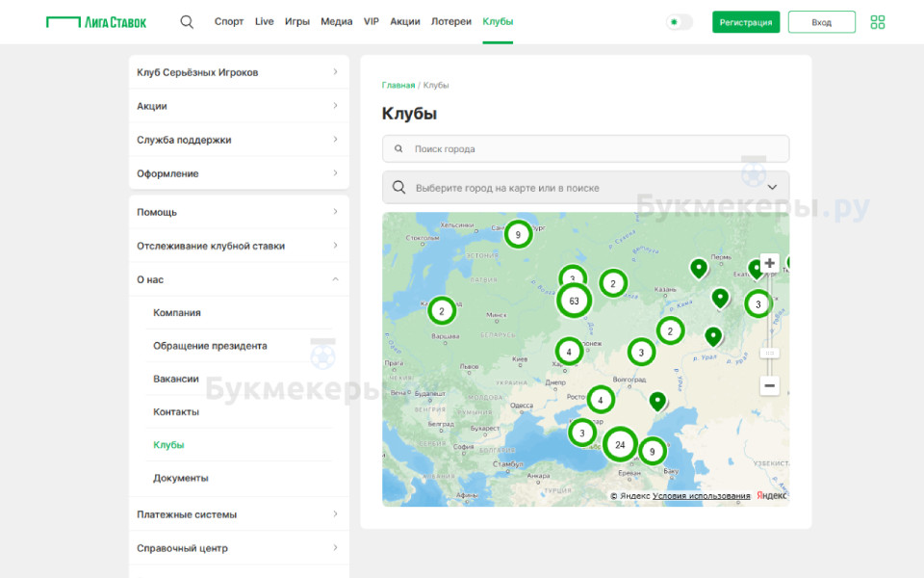
Task: Select the map pin beside Пермь
Action: click(x=699, y=269)
